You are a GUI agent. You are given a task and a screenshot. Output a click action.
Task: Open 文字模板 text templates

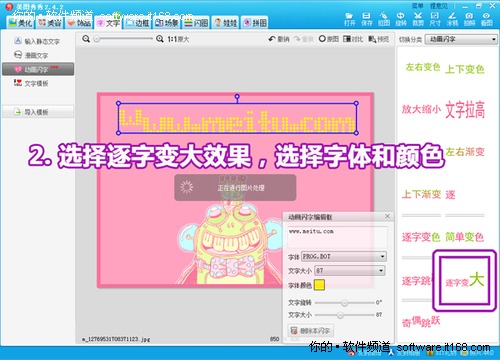pos(31,83)
